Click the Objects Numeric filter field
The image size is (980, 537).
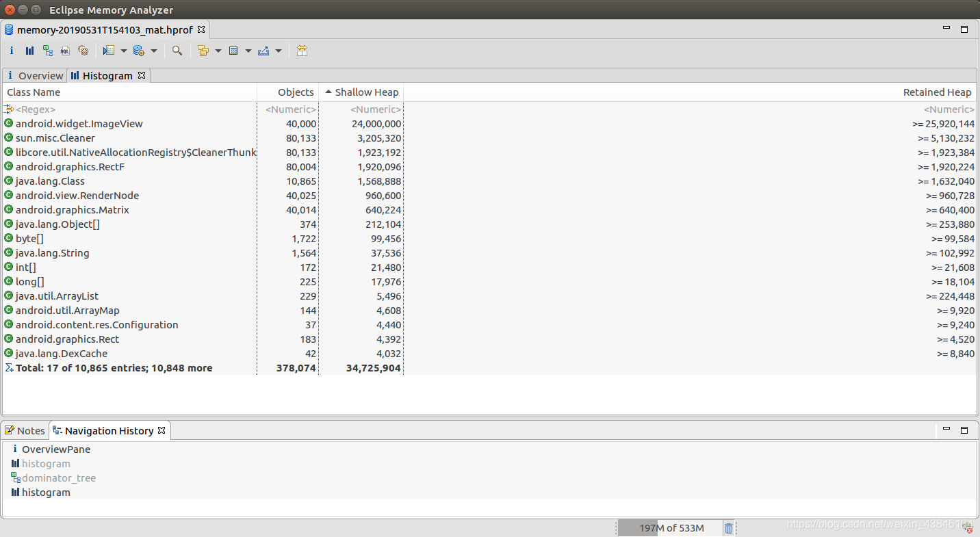[x=288, y=109]
